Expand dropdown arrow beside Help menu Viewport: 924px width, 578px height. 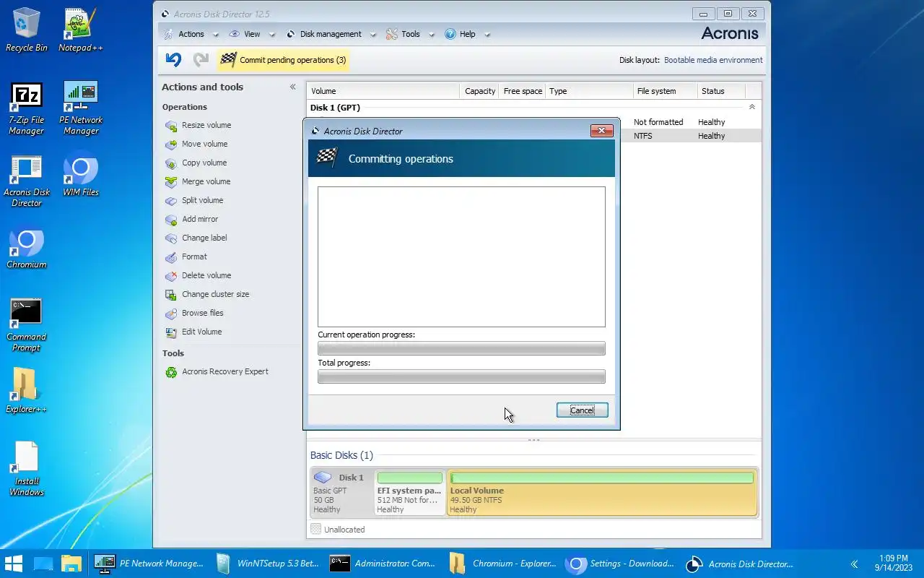[487, 35]
